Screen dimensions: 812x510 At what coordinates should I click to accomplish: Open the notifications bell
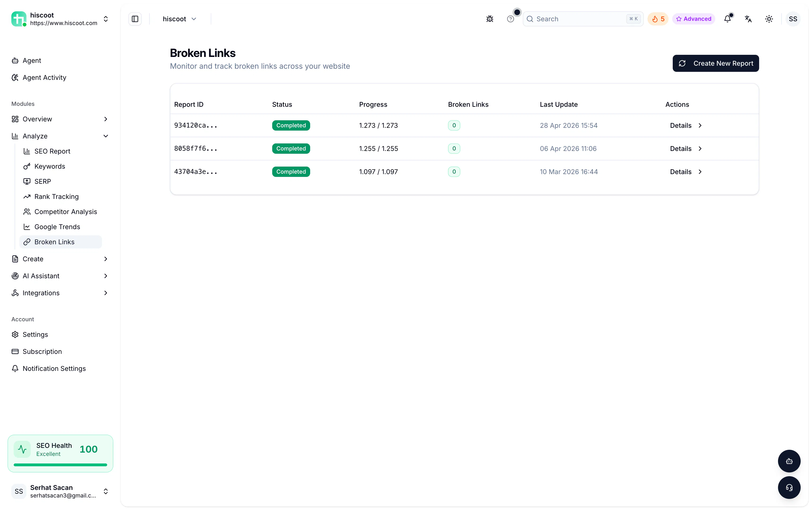727,19
